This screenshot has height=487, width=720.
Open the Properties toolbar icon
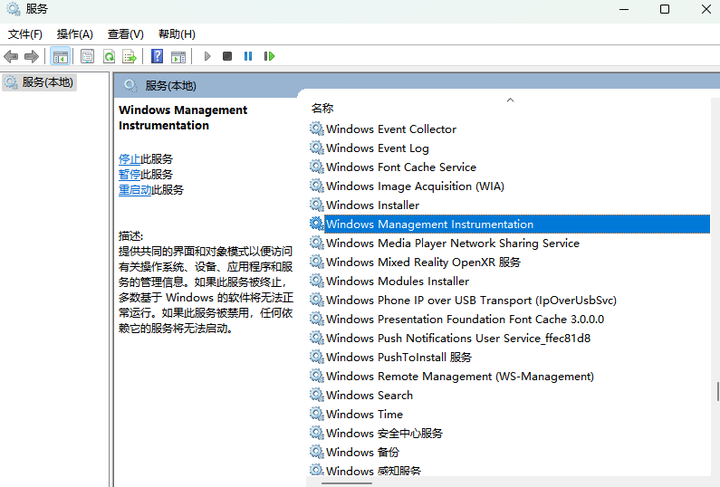pyautogui.click(x=87, y=56)
